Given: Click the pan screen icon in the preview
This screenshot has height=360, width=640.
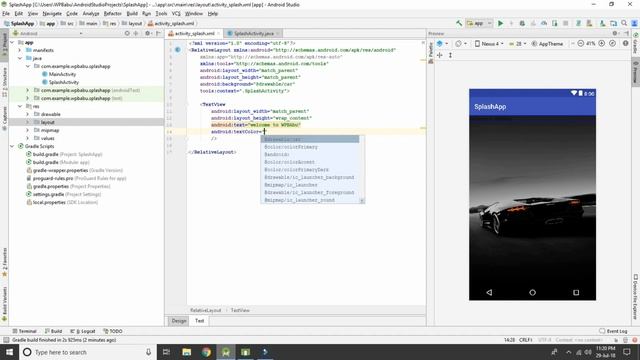Looking at the screenshot, I should 440,55.
